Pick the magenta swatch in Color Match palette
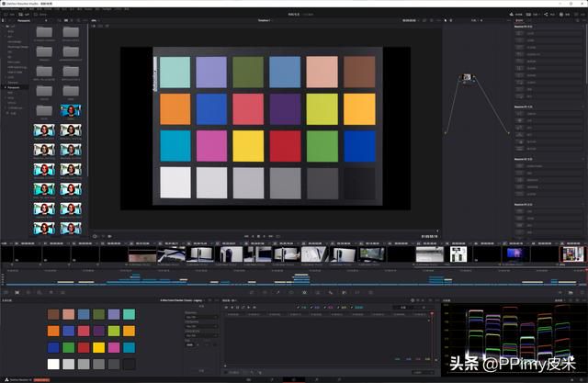Image resolution: width=588 pixels, height=383 pixels. point(114,347)
